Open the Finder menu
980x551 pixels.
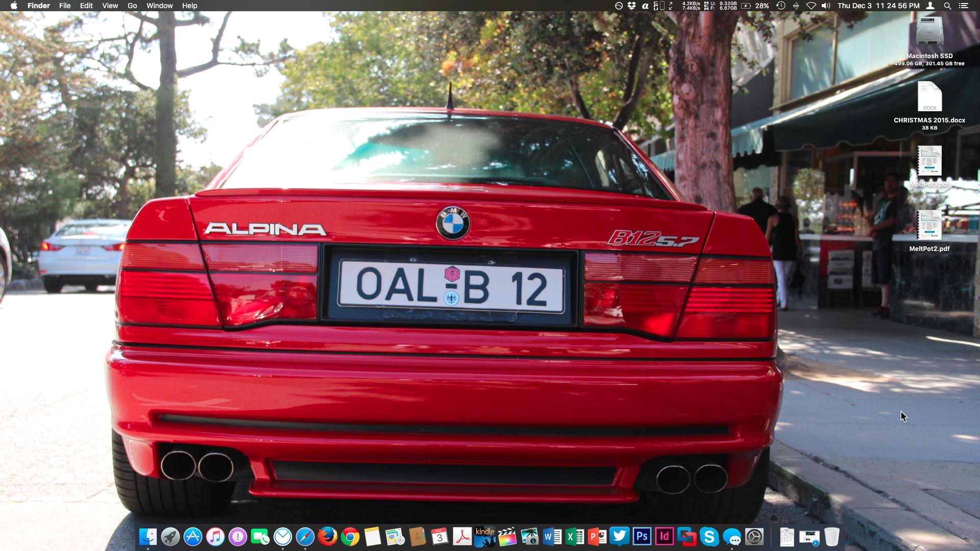[39, 6]
